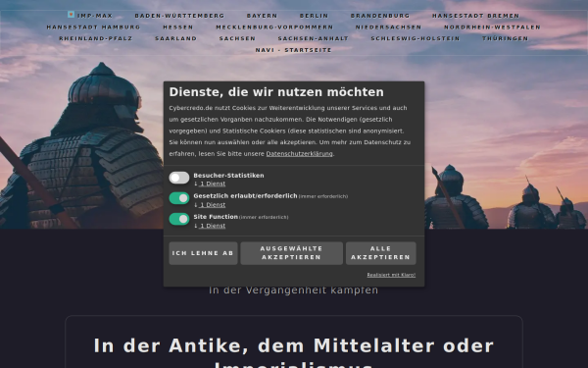This screenshot has height=368, width=588.
Task: Expand 1 Dienst under Gesetzlich erlaubt/erforderlich
Action: (213, 205)
